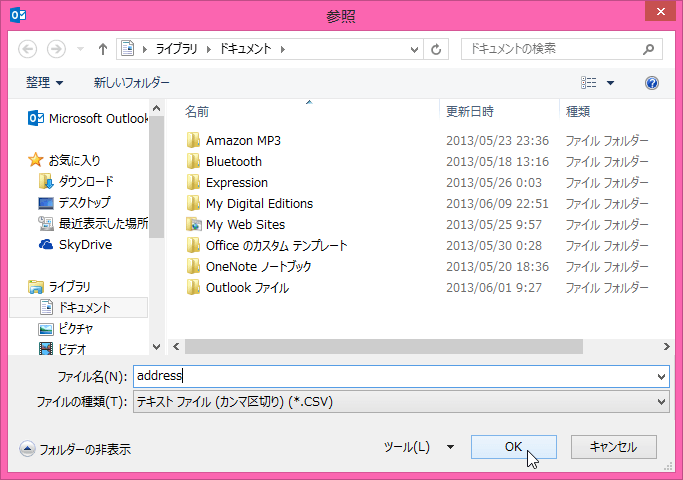
Task: Sort files by 種類 column header
Action: click(x=578, y=112)
